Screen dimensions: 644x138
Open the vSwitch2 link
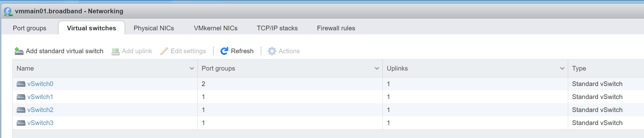coord(40,110)
